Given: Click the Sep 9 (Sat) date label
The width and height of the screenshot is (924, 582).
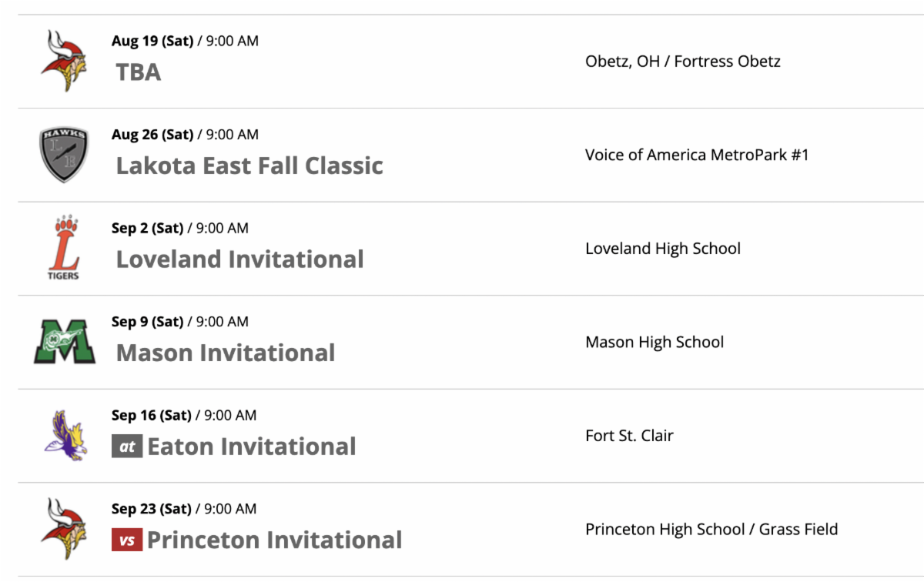Looking at the screenshot, I should point(148,322).
